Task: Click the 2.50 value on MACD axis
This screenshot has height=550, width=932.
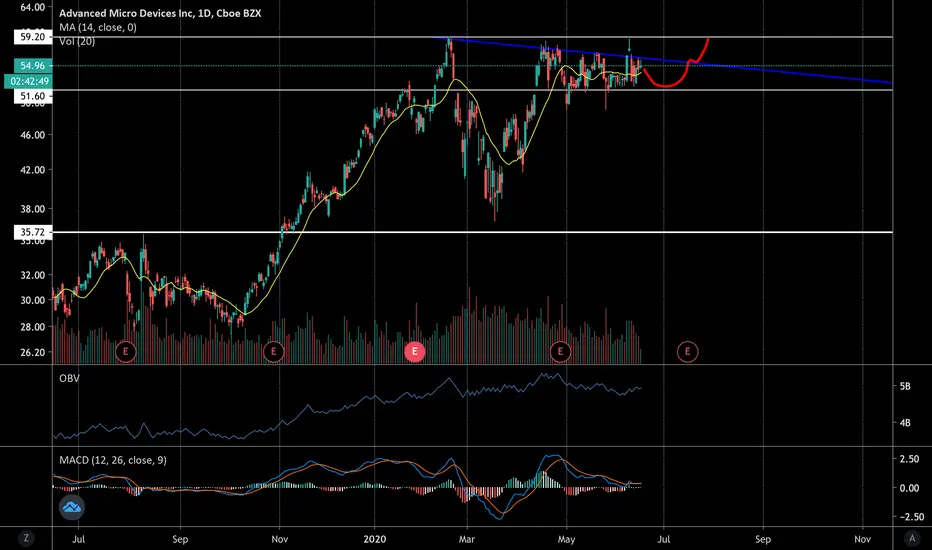Action: point(909,459)
